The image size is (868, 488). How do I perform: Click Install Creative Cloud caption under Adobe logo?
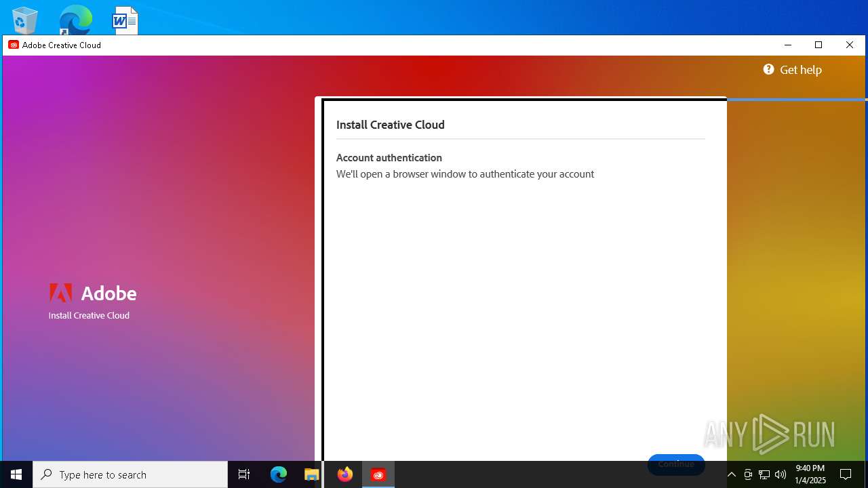tap(89, 315)
